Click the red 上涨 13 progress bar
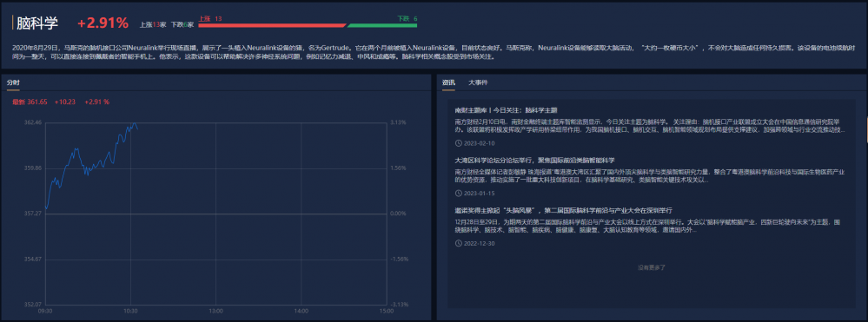 pos(272,25)
